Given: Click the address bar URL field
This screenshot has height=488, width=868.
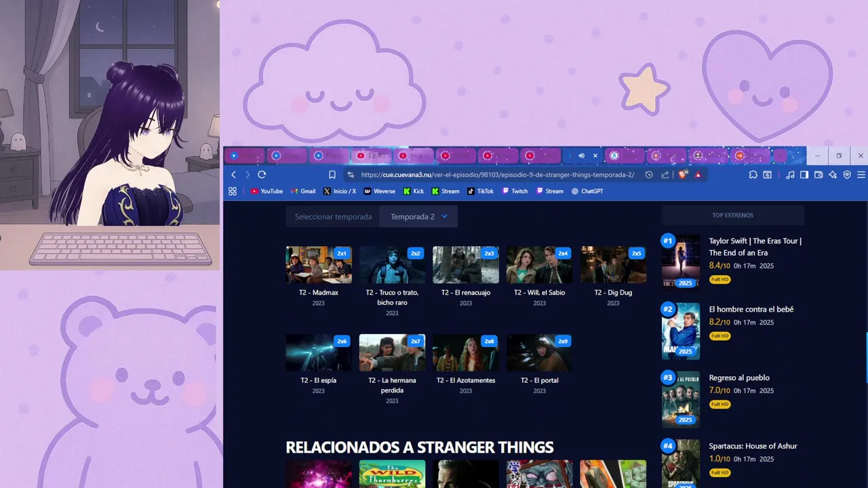Looking at the screenshot, I should tap(498, 175).
